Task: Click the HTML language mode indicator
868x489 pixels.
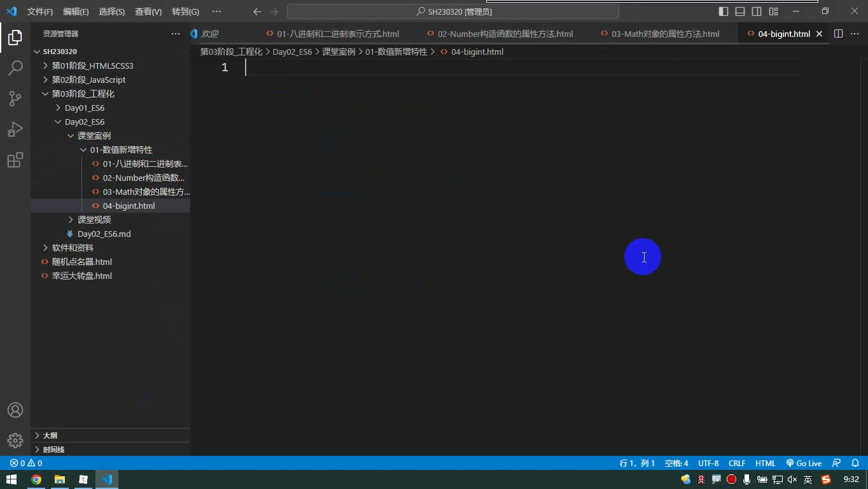Action: coord(766,463)
